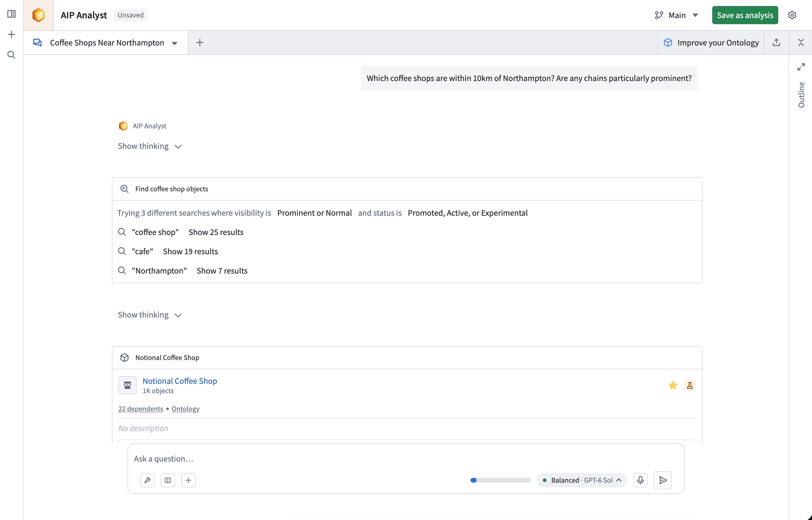This screenshot has height=520, width=812.
Task: Toggle the star favorite on Notional Coffee Shop
Action: [x=673, y=385]
